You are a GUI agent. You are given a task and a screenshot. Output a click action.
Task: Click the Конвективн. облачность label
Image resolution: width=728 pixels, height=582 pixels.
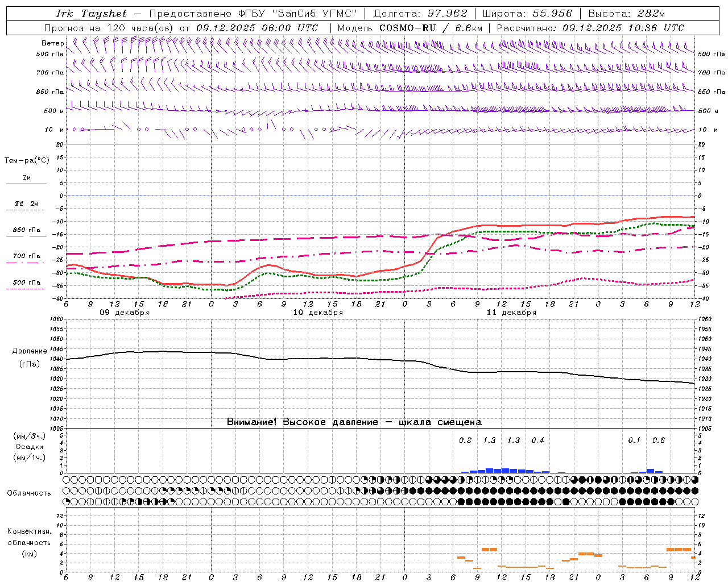click(29, 537)
